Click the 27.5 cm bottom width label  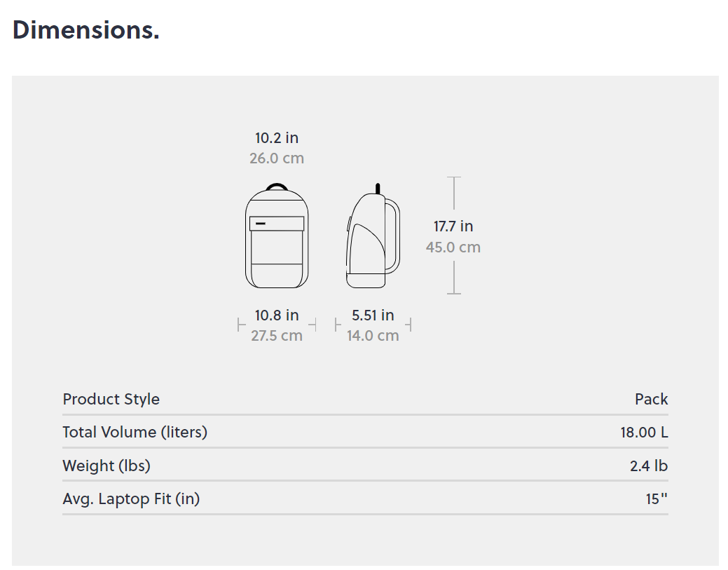[x=277, y=336]
